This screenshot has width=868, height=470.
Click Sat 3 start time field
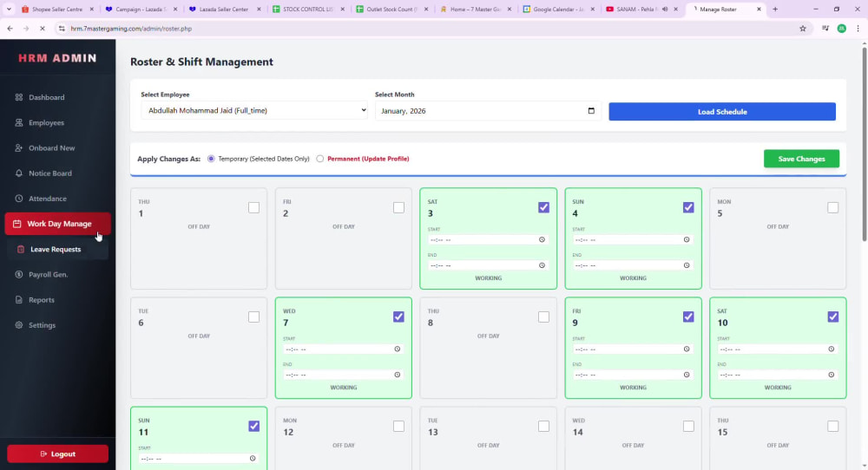[x=488, y=240]
